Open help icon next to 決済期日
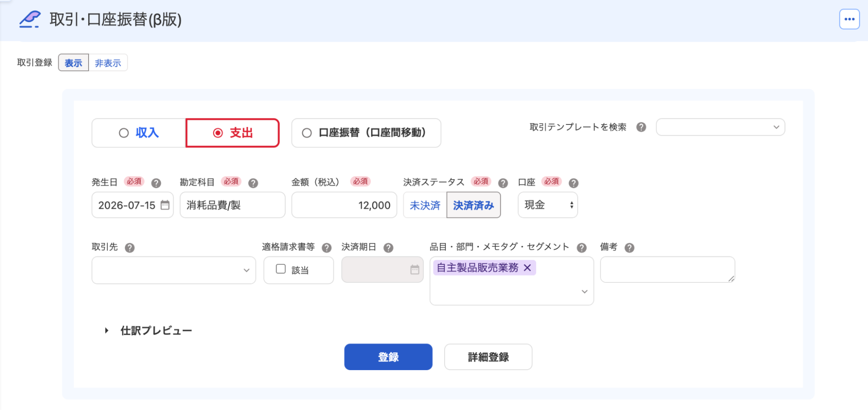The image size is (868, 410). (388, 248)
